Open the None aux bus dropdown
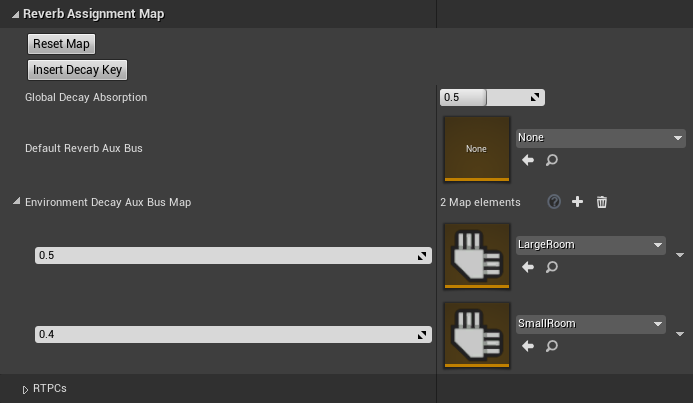Viewport: 693px width, 403px height. tap(601, 138)
